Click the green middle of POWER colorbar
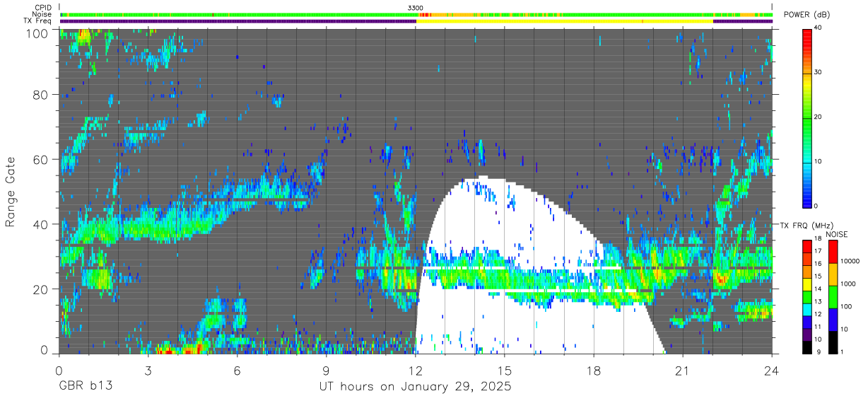This screenshot has height=401, width=868. click(807, 117)
